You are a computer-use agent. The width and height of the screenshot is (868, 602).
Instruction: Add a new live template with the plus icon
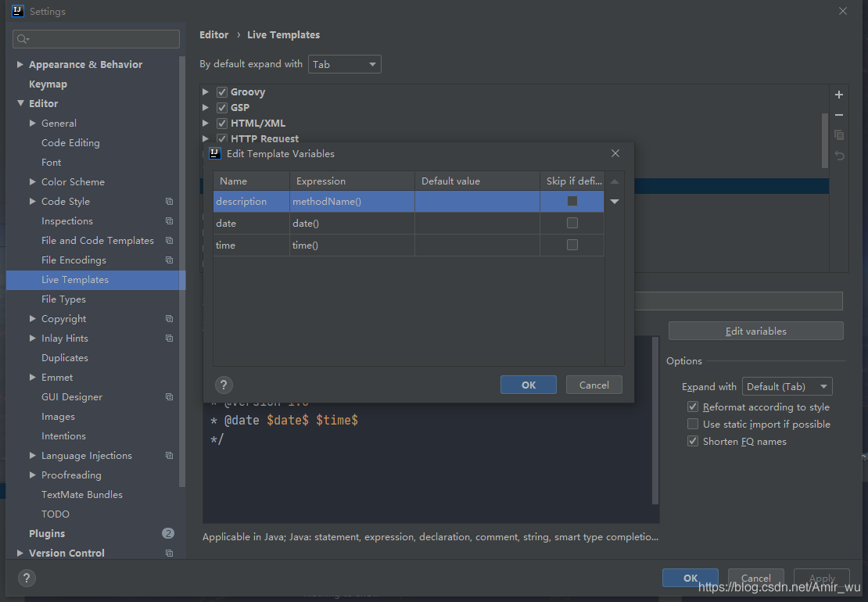click(x=838, y=95)
